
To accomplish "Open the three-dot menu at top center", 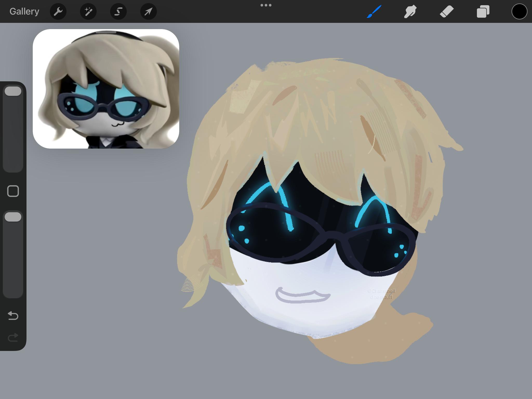I will (266, 5).
